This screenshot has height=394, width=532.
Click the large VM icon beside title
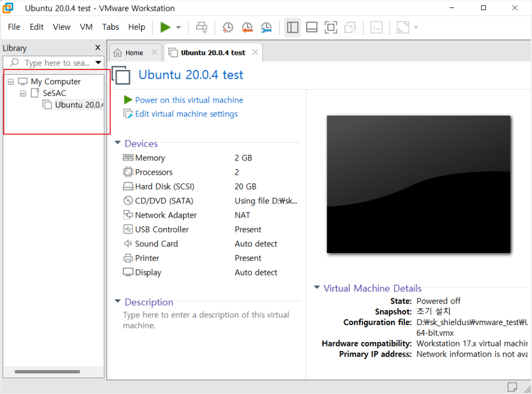pyautogui.click(x=121, y=75)
